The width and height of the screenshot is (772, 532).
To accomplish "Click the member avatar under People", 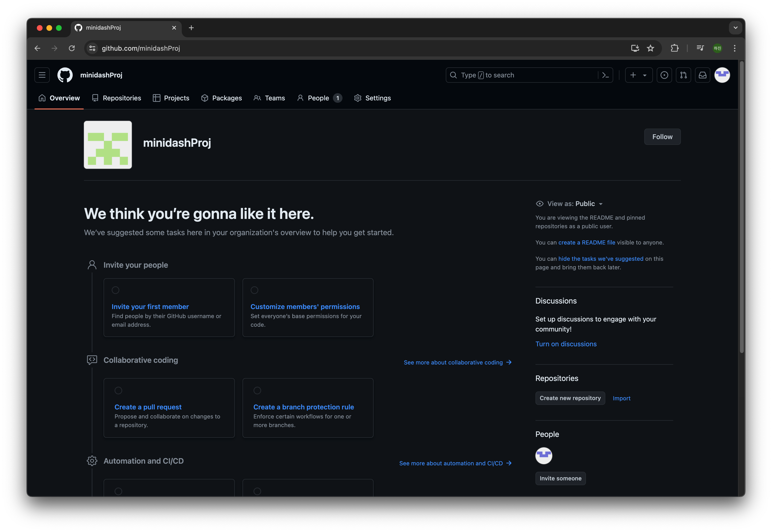I will pyautogui.click(x=544, y=455).
